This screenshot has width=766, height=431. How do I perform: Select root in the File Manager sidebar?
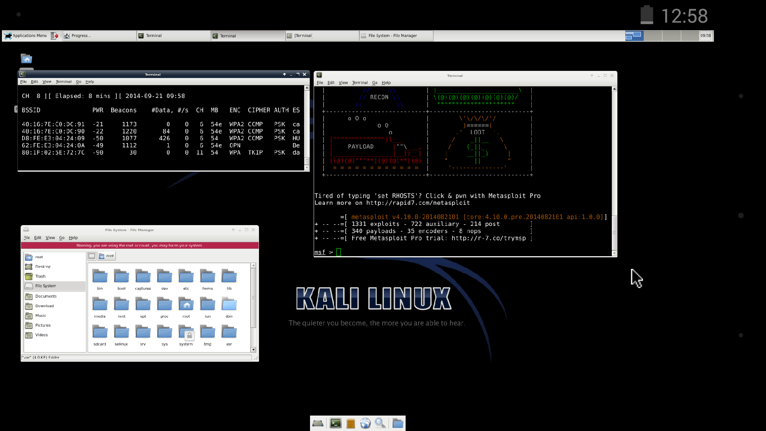point(54,257)
